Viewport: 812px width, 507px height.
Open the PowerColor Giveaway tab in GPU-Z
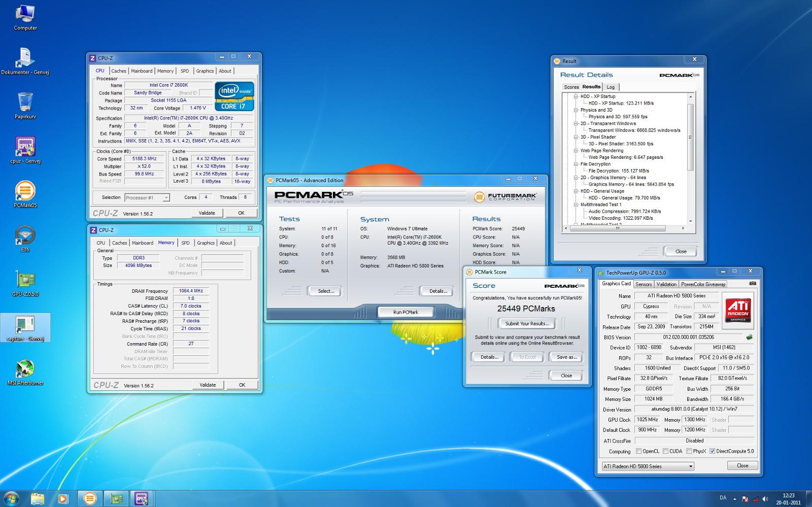tap(703, 284)
